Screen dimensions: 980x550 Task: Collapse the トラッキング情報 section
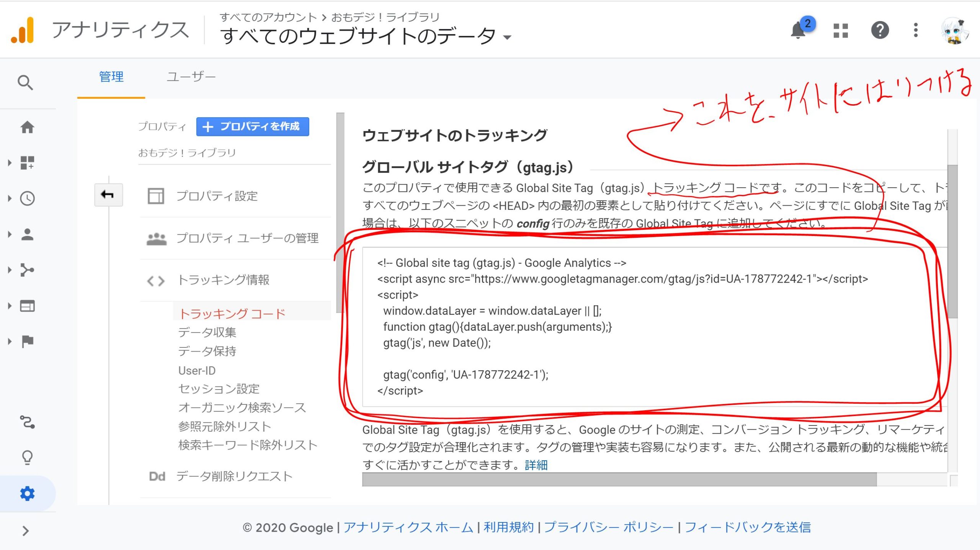[x=223, y=280]
